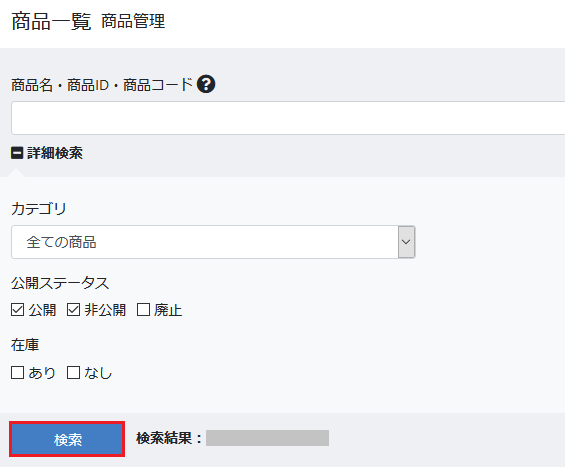565x467 pixels.
Task: Uncheck the 非公開 status checkbox
Action: pos(74,310)
